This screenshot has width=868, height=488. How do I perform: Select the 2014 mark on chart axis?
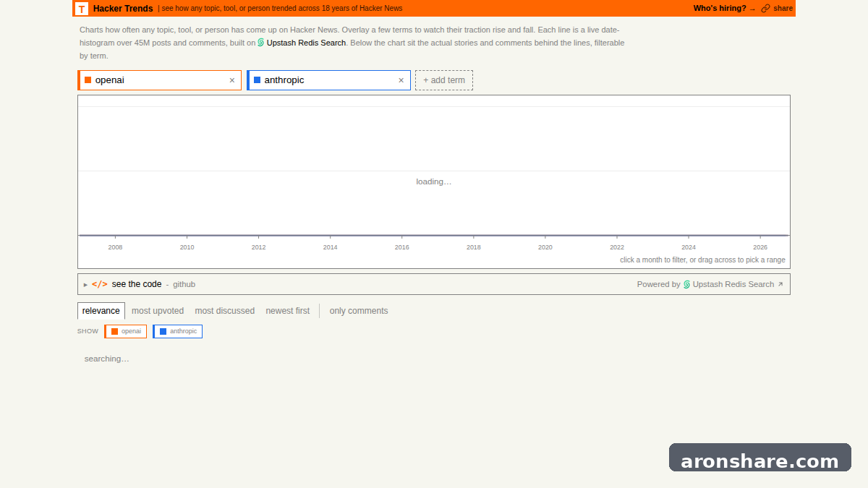pyautogui.click(x=330, y=247)
